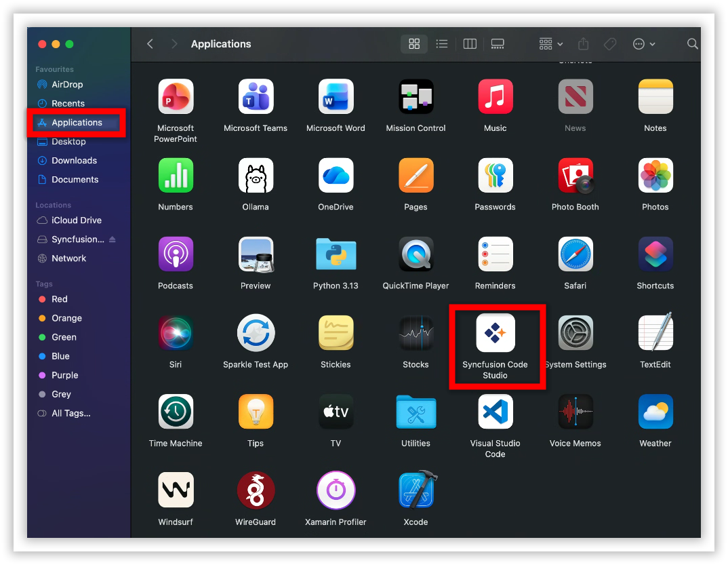Open WireGuard application icon
Screen dimensions: 728x565
click(256, 490)
